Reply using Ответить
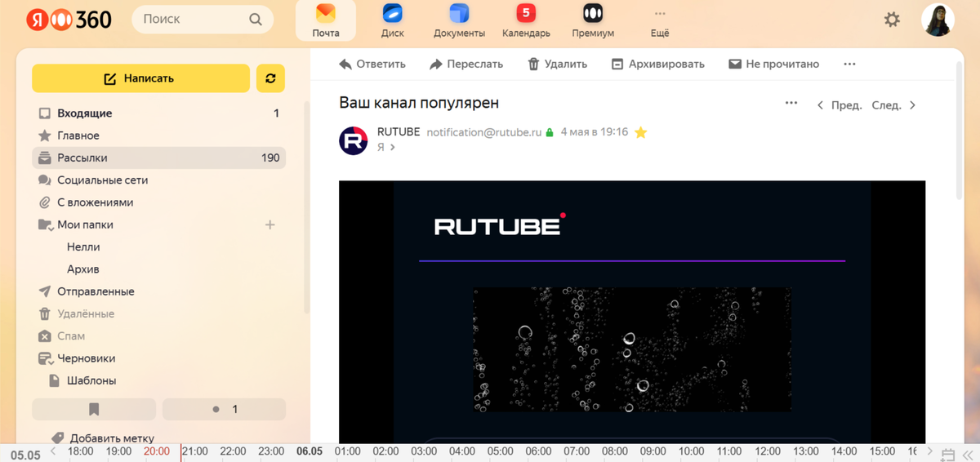The image size is (980, 462). coord(372,64)
